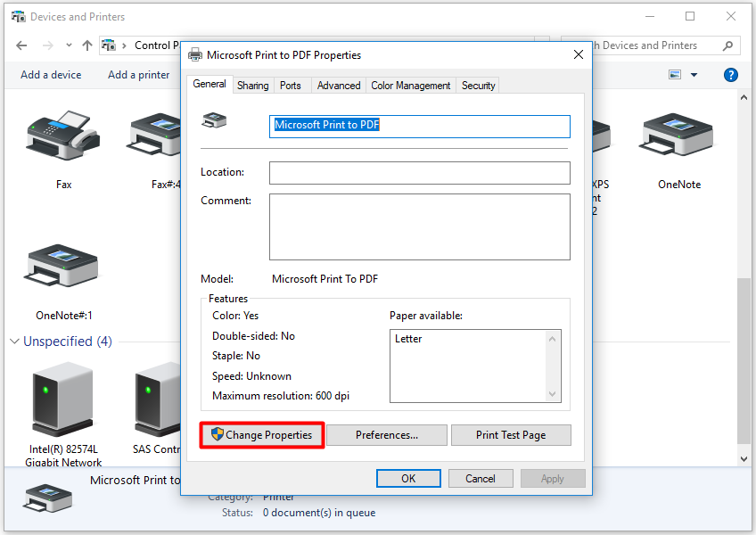Switch to the Advanced tab
756x535 pixels.
coord(339,86)
